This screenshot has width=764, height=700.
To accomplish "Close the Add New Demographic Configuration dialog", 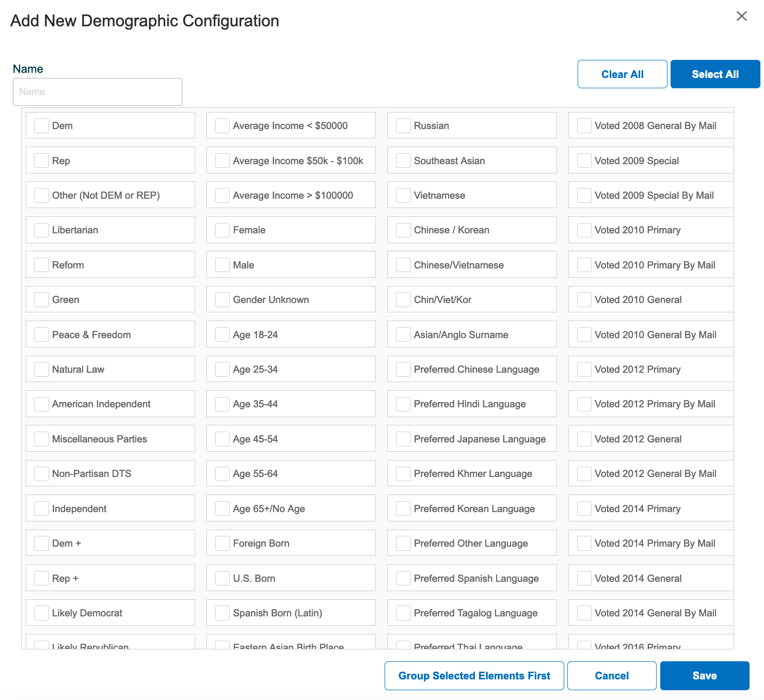I will [x=742, y=16].
